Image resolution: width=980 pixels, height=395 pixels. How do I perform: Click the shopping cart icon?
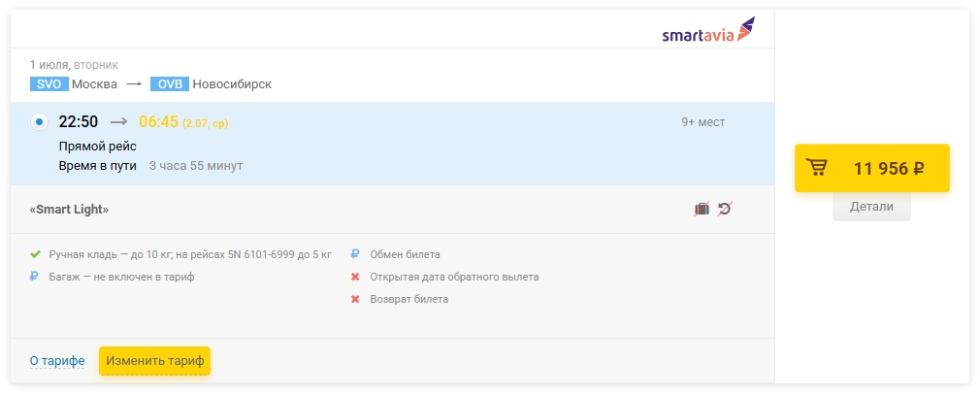(x=817, y=168)
